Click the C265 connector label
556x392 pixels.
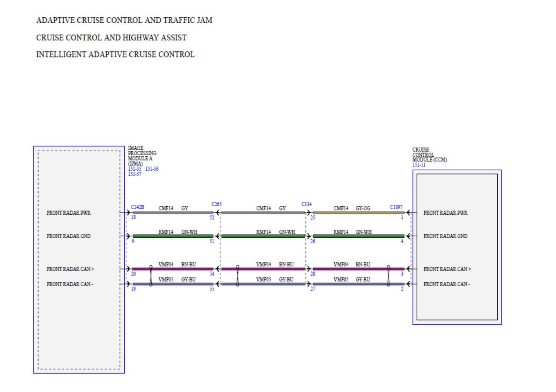tap(216, 204)
